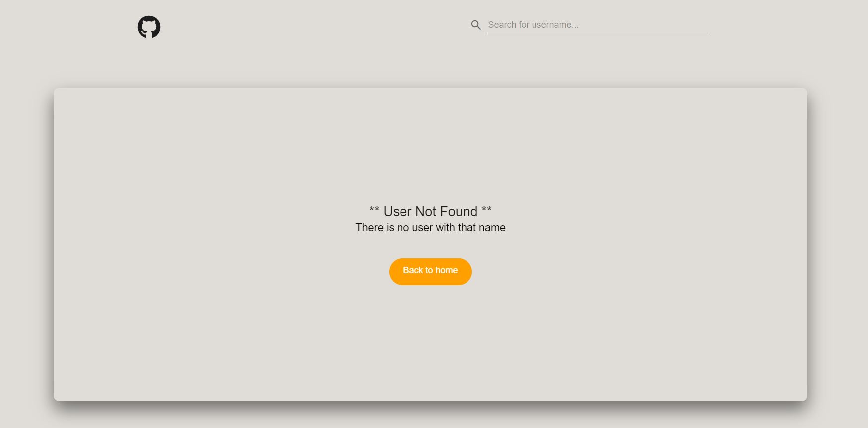Screen dimensions: 868x428
Task: Click the GitHub Octocat logo
Action: (x=149, y=27)
